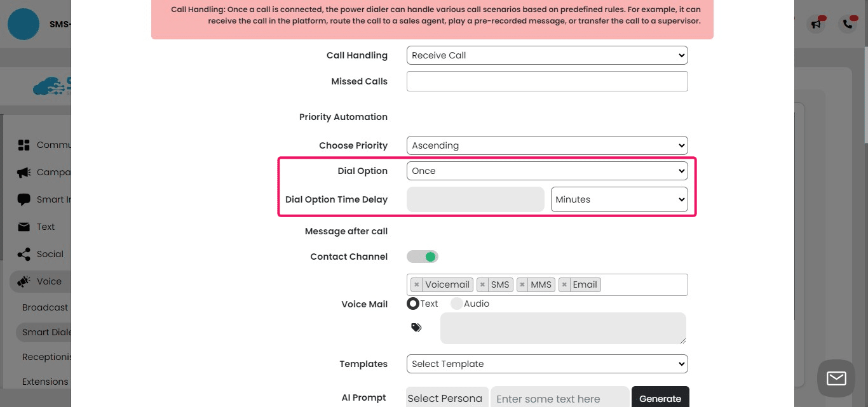Click the Voice megaphone icon
868x407 pixels.
coord(25,281)
